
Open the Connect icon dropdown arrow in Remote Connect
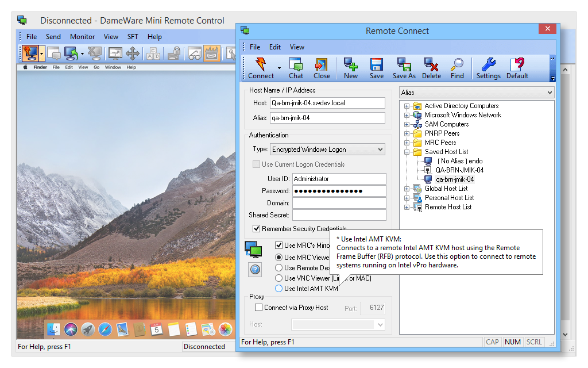tap(280, 68)
